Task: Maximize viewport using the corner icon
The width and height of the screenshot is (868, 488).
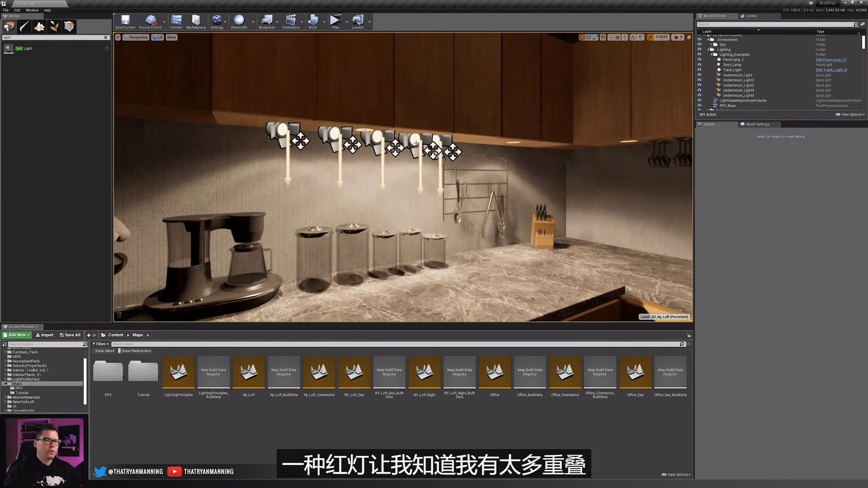Action: (x=689, y=37)
